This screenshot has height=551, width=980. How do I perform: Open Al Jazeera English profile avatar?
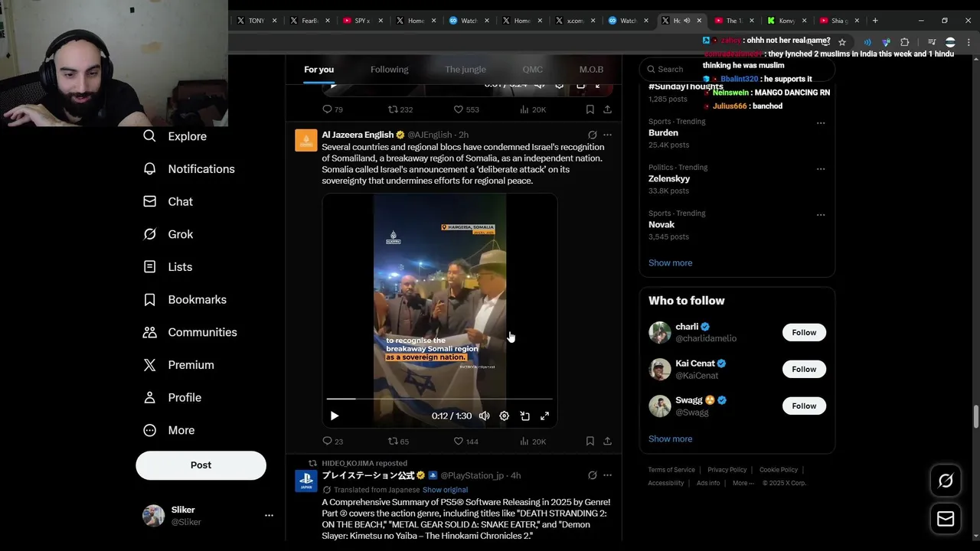[x=306, y=141]
